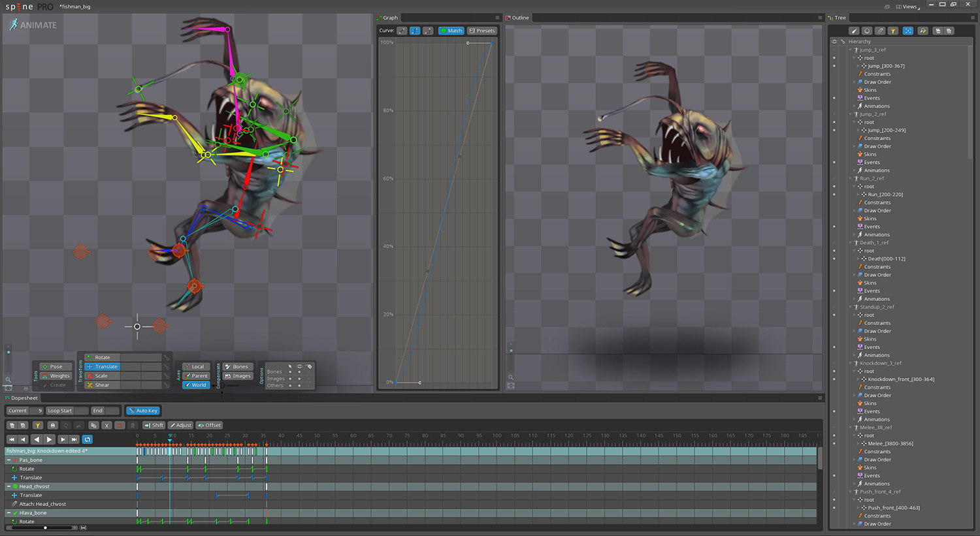
Task: Toggle the Match curve option
Action: coord(451,31)
